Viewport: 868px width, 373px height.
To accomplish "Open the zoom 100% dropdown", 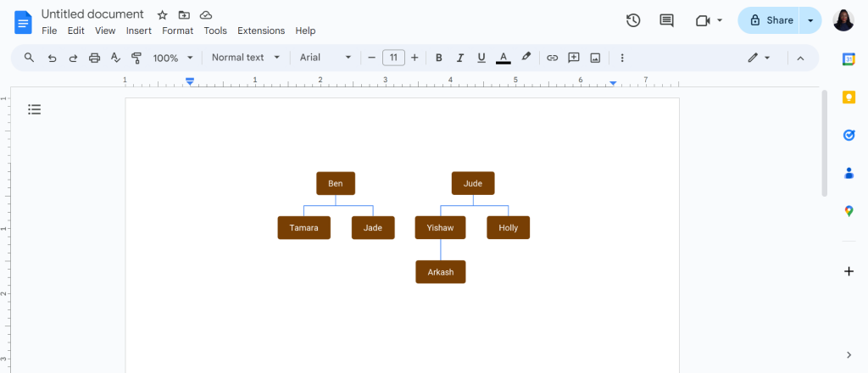I will (173, 58).
